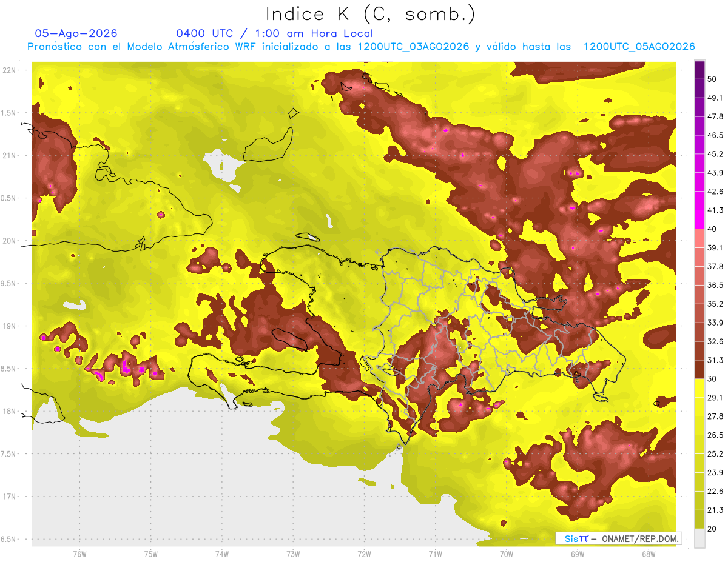Click the '7.5N' latitude label

pos(8,454)
